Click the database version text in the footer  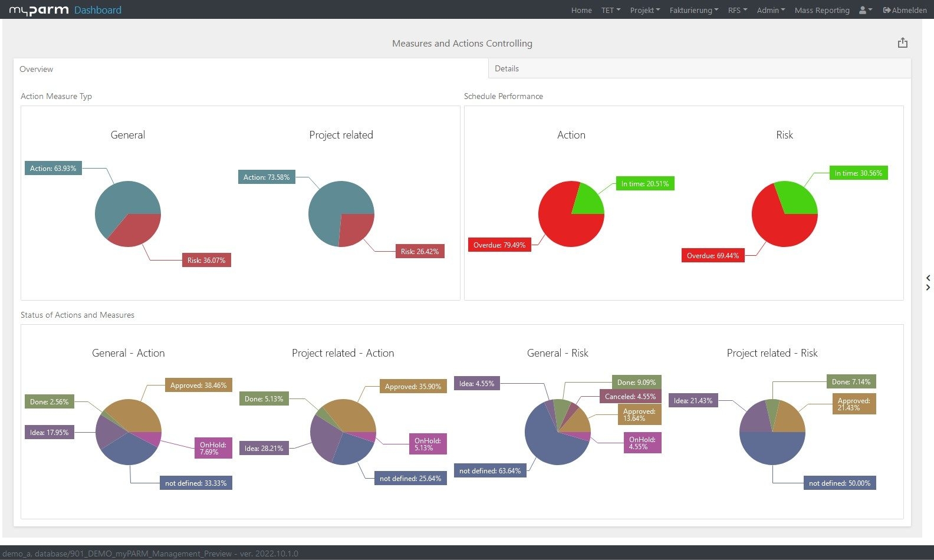coord(150,554)
